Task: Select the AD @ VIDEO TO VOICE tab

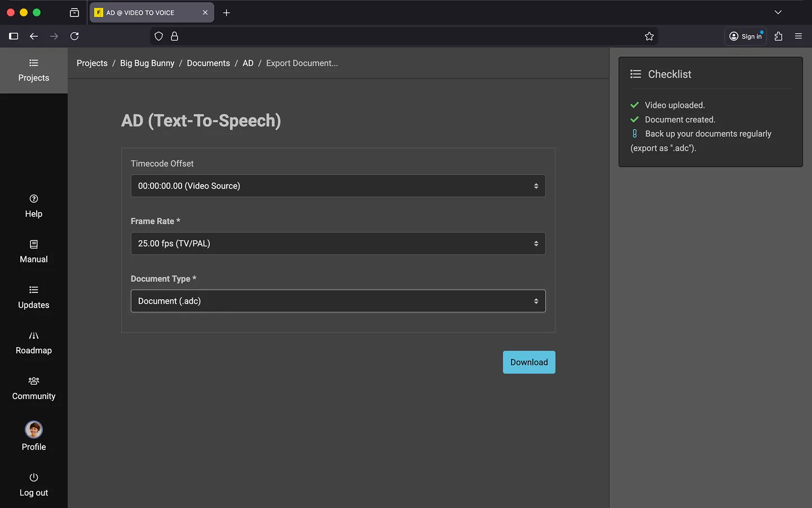Action: click(147, 12)
